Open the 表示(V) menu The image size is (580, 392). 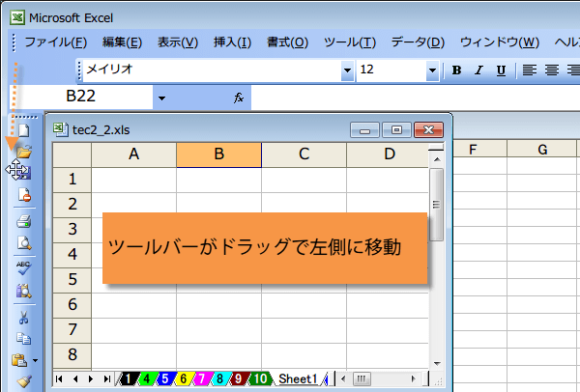pyautogui.click(x=178, y=42)
